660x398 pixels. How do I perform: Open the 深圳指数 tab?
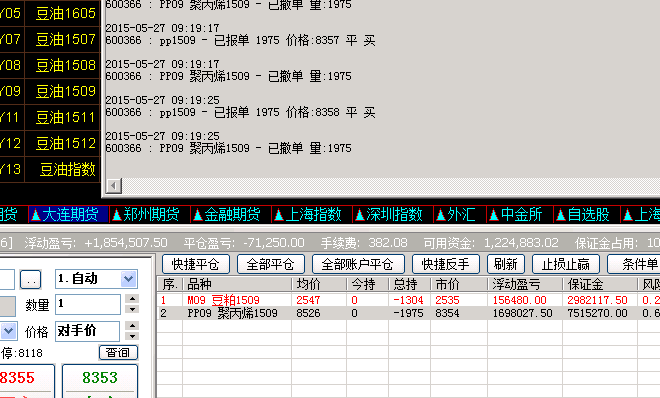[x=394, y=215]
